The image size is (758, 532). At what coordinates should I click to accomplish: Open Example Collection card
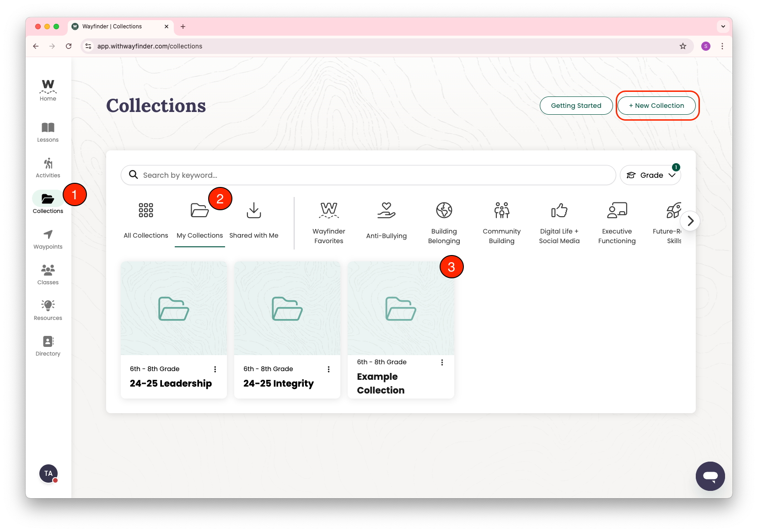[x=401, y=330]
